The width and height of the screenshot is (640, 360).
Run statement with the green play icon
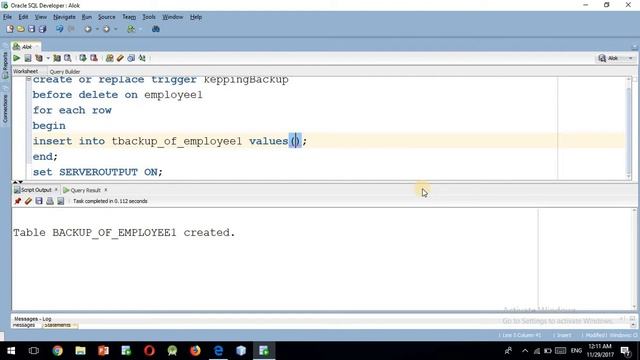tap(17, 58)
